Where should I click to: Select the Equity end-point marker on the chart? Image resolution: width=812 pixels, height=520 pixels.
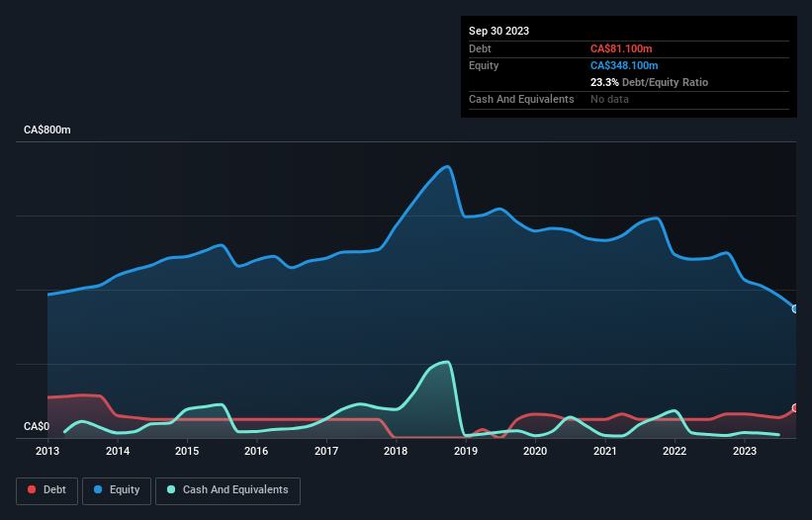(795, 308)
